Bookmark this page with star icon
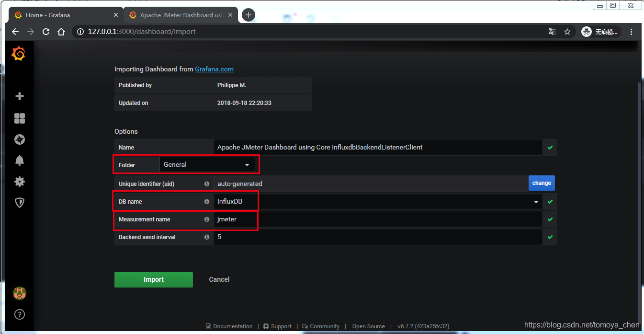Screen dimensions: 644x334 click(x=567, y=32)
